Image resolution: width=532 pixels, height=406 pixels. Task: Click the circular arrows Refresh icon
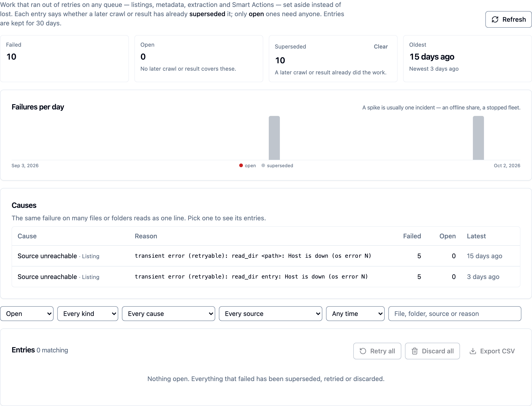click(x=495, y=19)
